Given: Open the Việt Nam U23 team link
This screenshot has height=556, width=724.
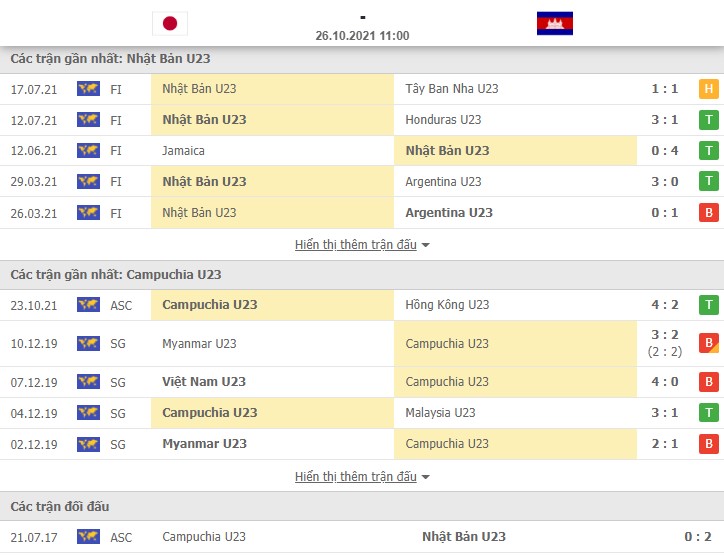Looking at the screenshot, I should (204, 382).
